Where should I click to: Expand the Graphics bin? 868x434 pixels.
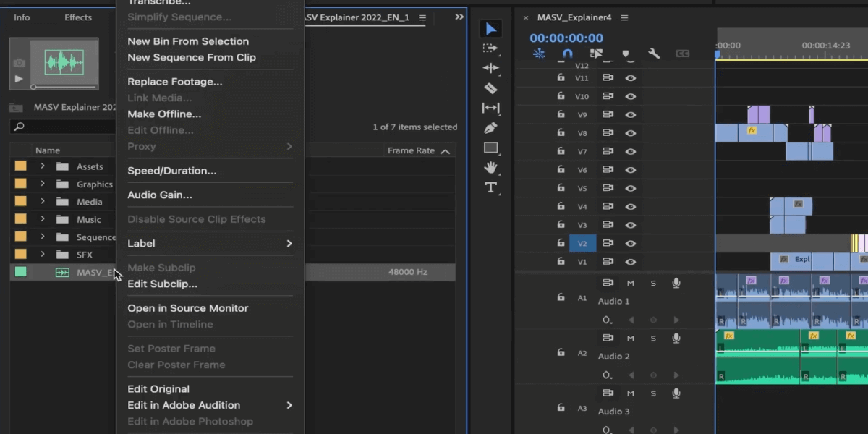pyautogui.click(x=43, y=184)
